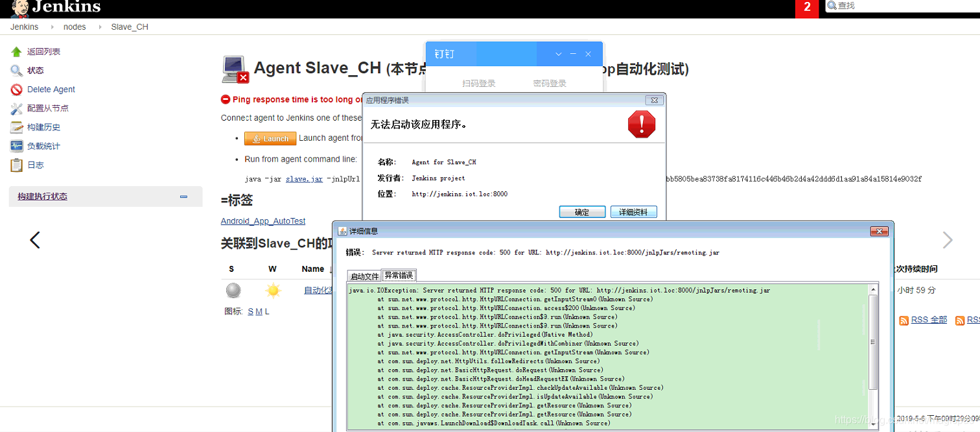Switch to 密码登录 tab in 钉钉
The image size is (980, 432).
[550, 84]
